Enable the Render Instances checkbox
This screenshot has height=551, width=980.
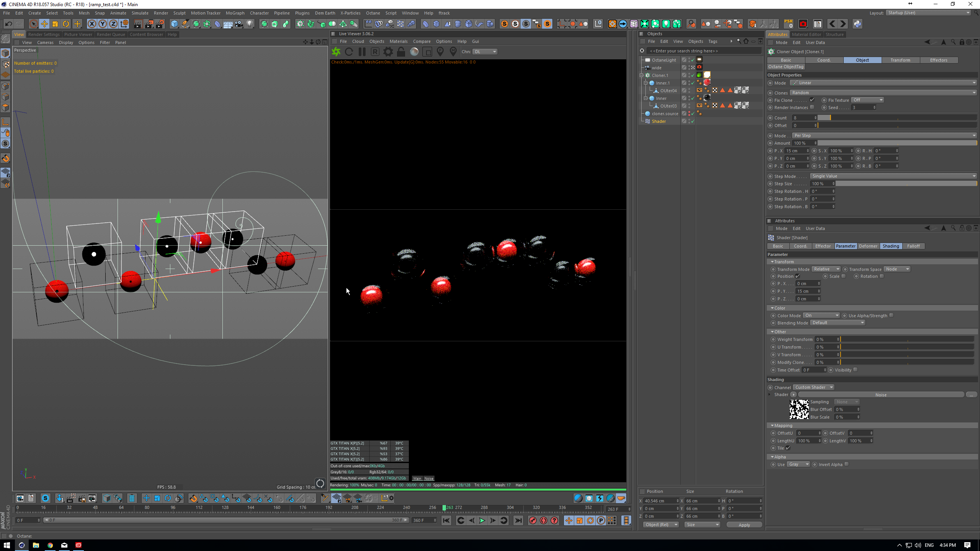click(x=812, y=108)
